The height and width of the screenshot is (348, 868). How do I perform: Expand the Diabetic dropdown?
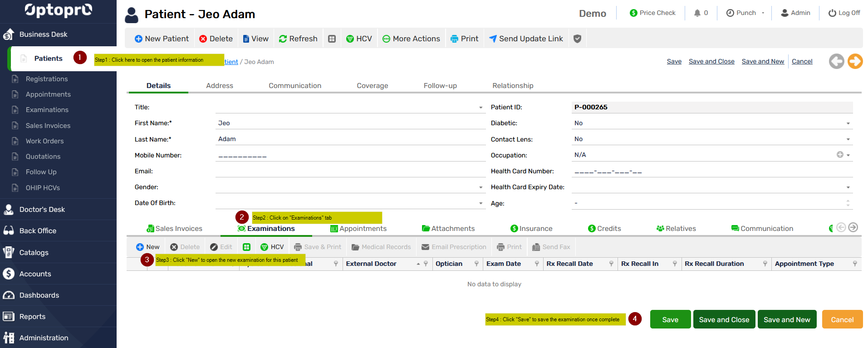pyautogui.click(x=848, y=123)
